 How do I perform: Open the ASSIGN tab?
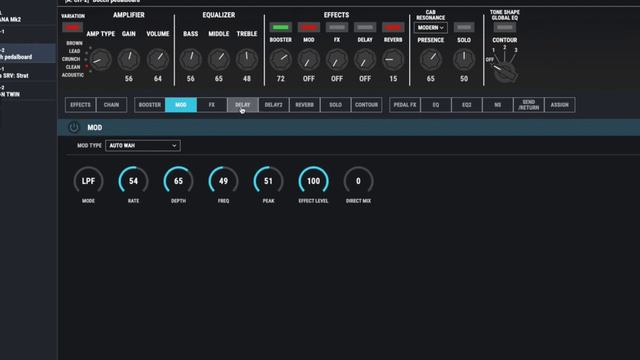click(x=560, y=105)
